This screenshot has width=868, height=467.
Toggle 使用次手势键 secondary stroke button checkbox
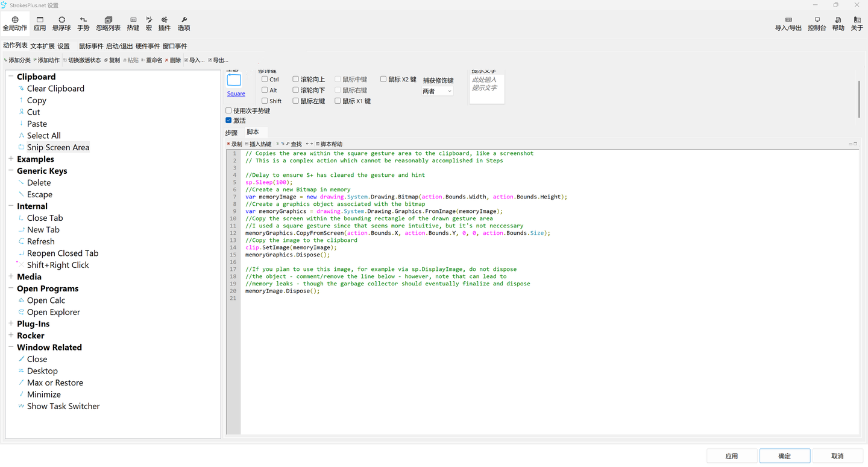pos(228,110)
